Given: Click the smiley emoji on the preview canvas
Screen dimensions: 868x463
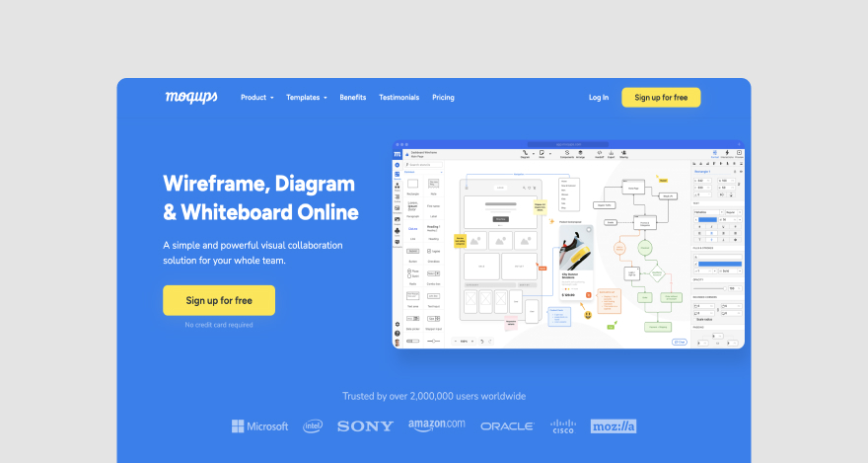Looking at the screenshot, I should pyautogui.click(x=588, y=315).
